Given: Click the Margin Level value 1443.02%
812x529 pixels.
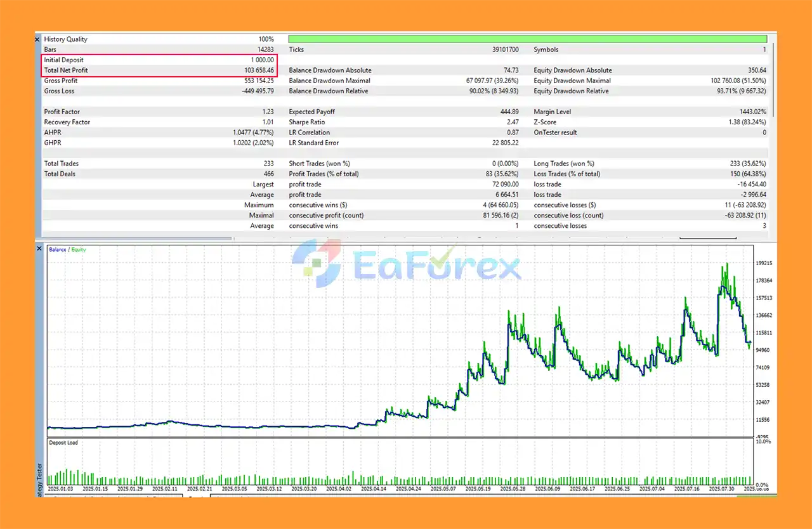Looking at the screenshot, I should [750, 112].
